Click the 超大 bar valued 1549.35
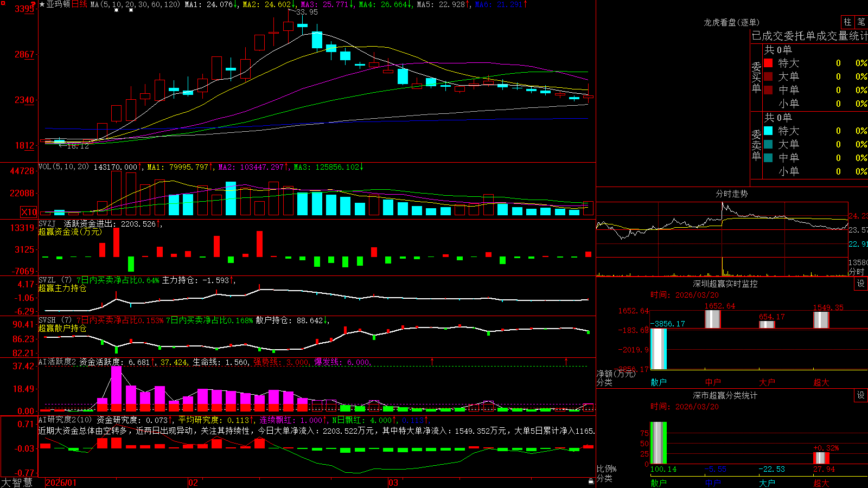 (821, 320)
